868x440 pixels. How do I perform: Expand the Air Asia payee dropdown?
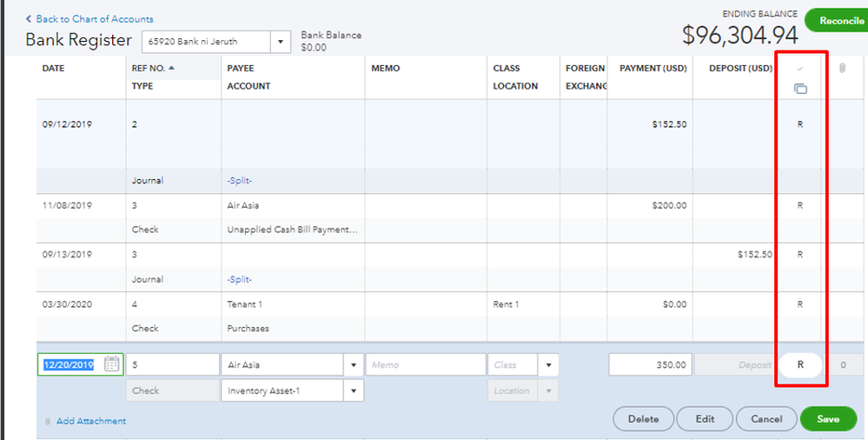(x=353, y=365)
